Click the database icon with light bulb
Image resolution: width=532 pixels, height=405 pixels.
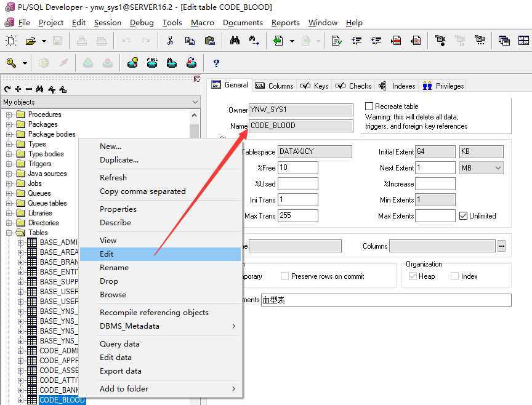pyautogui.click(x=132, y=63)
